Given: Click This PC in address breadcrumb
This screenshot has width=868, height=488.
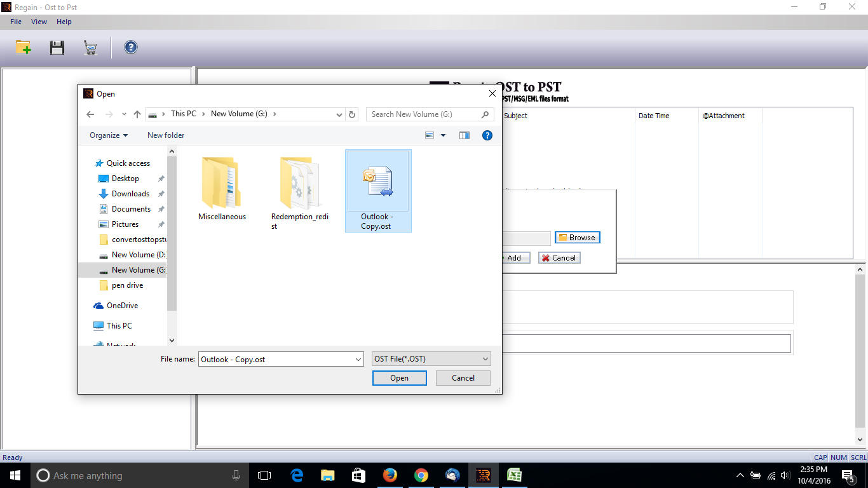Looking at the screenshot, I should pyautogui.click(x=183, y=114).
